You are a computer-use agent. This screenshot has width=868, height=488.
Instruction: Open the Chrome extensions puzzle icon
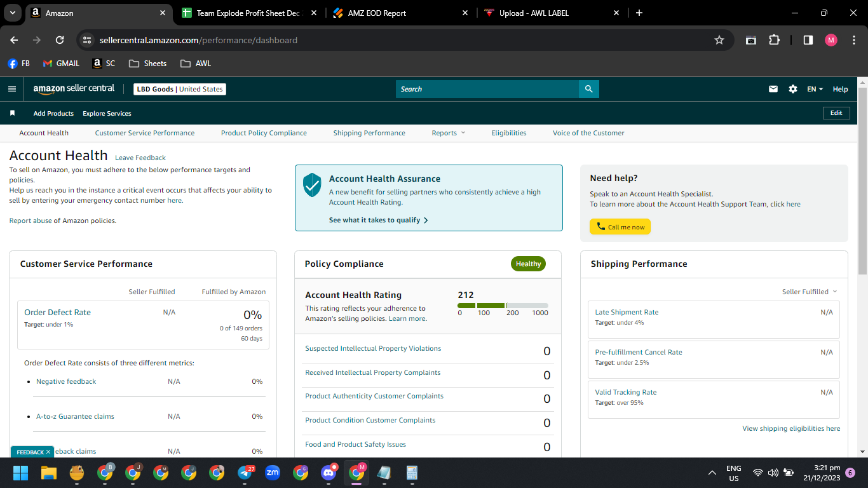click(774, 40)
